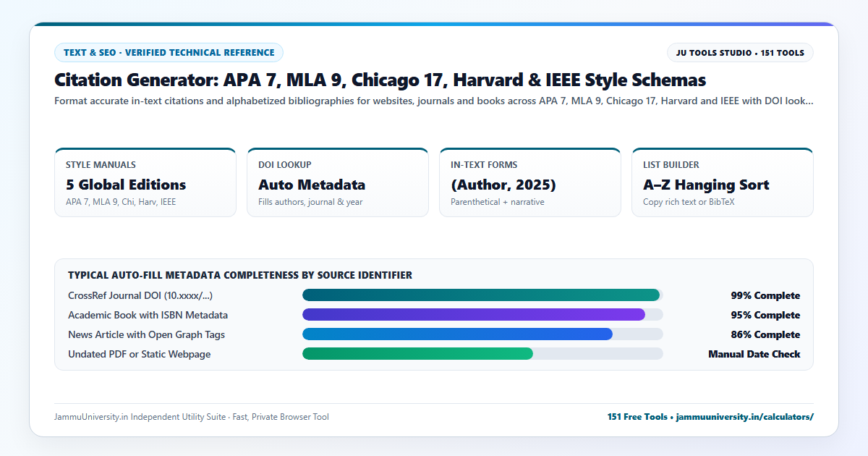
Task: Open the Style Manuals card
Action: pyautogui.click(x=145, y=182)
